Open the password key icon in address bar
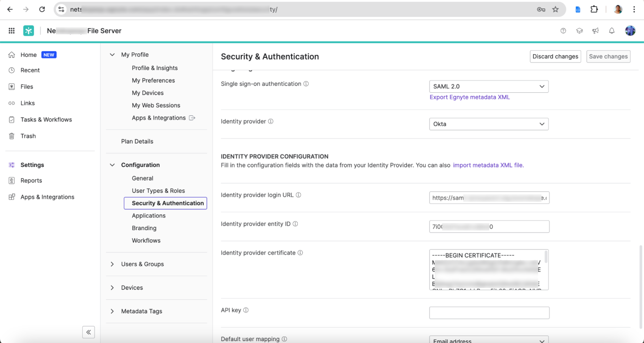The height and width of the screenshot is (343, 644). pos(541,9)
